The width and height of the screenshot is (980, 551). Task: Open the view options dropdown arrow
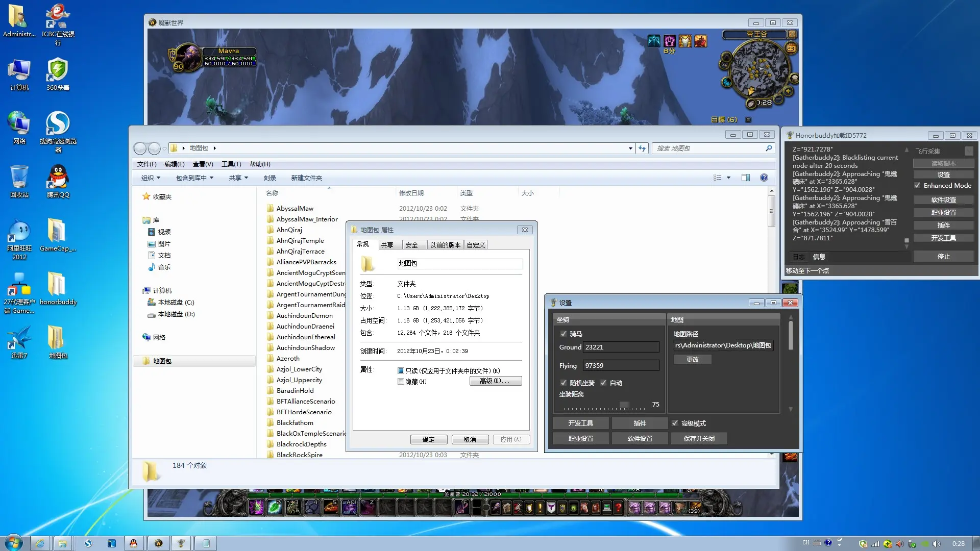[x=728, y=178]
